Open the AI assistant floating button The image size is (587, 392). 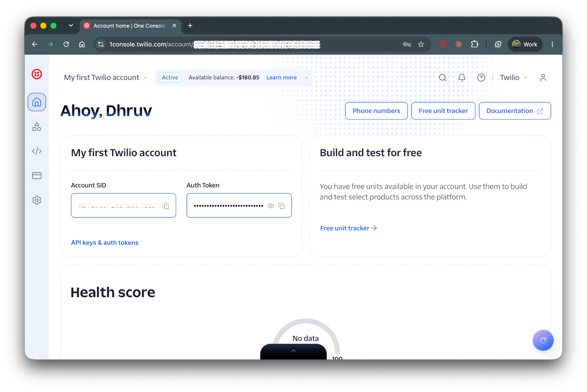pos(543,340)
